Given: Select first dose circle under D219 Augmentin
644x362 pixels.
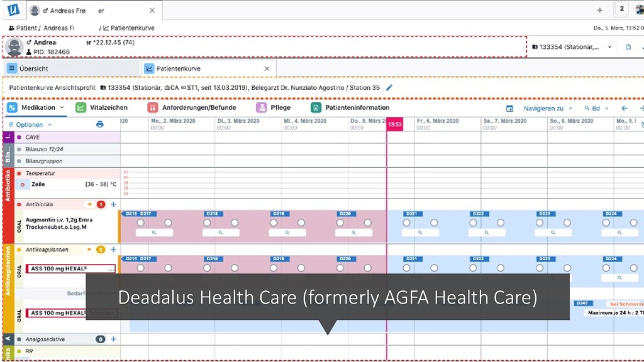Looking at the screenshot, I should pos(274,223).
